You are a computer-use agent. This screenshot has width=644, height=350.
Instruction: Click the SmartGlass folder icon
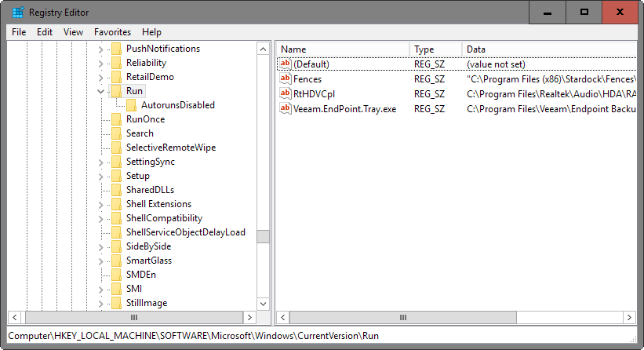tap(117, 261)
